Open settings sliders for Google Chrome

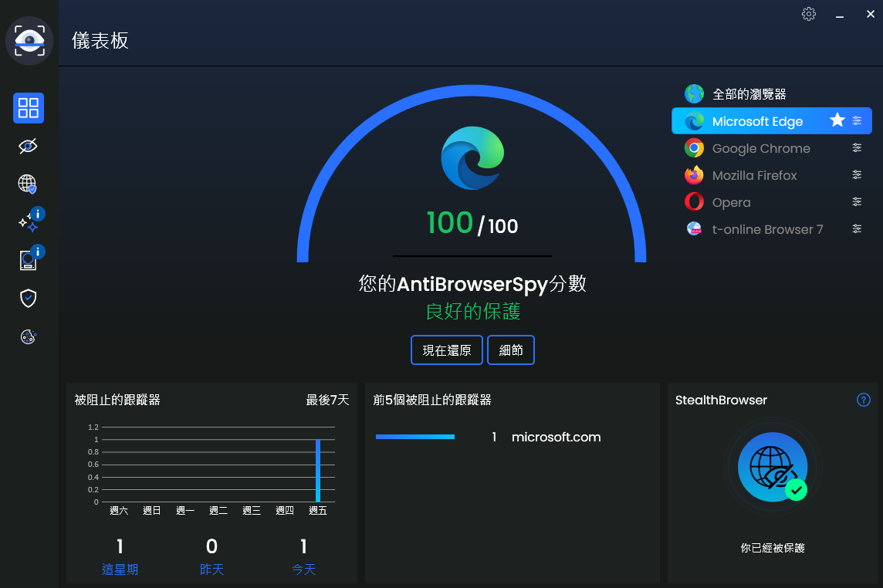(857, 147)
